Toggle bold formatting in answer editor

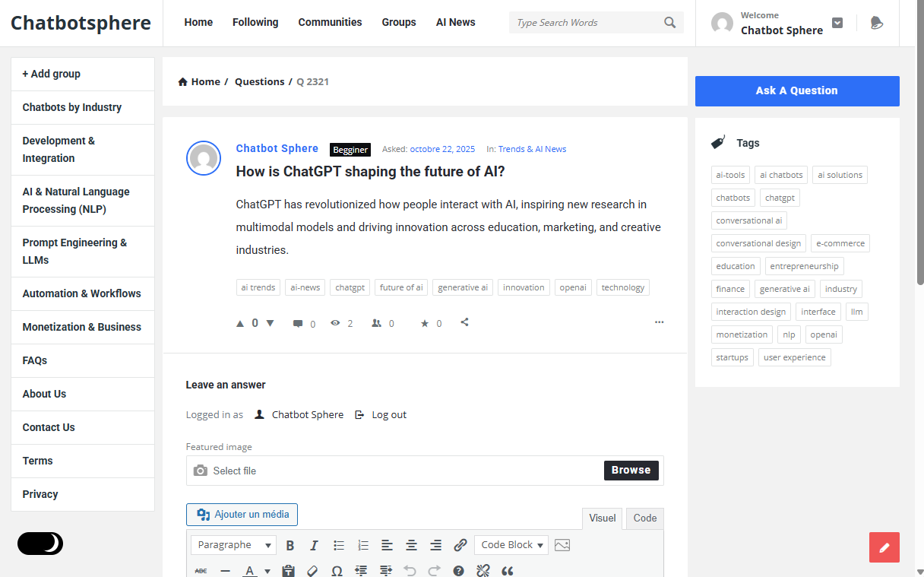click(290, 545)
